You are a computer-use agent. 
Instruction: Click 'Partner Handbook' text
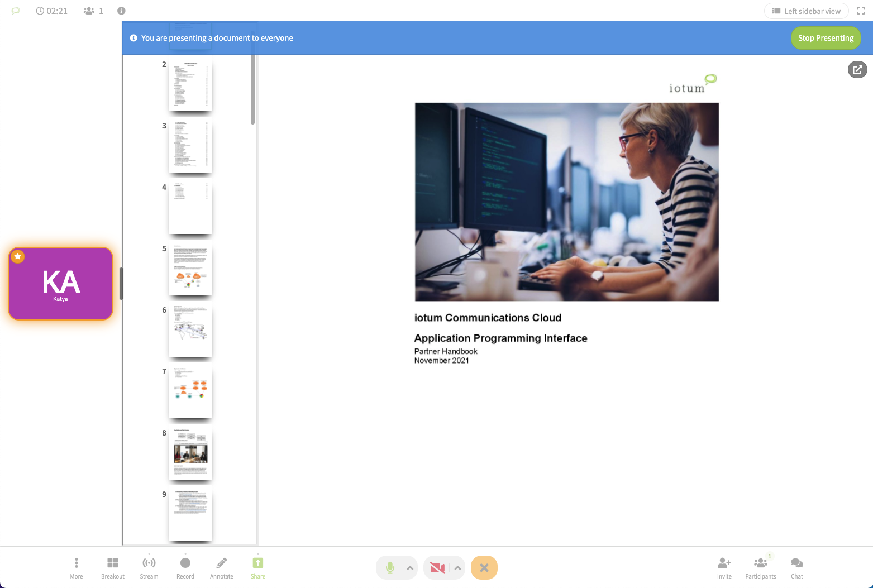tap(446, 351)
